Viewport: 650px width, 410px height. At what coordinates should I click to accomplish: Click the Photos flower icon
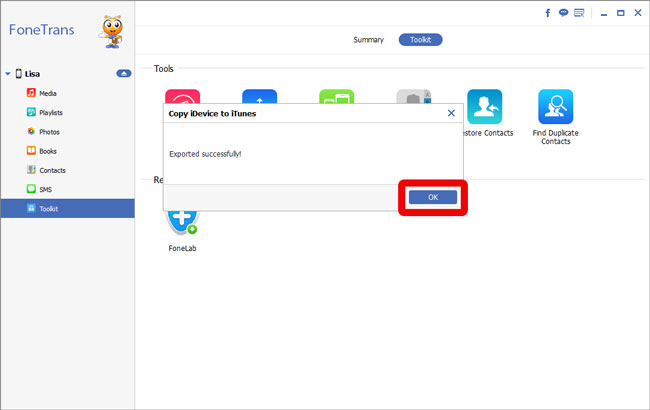pos(31,131)
